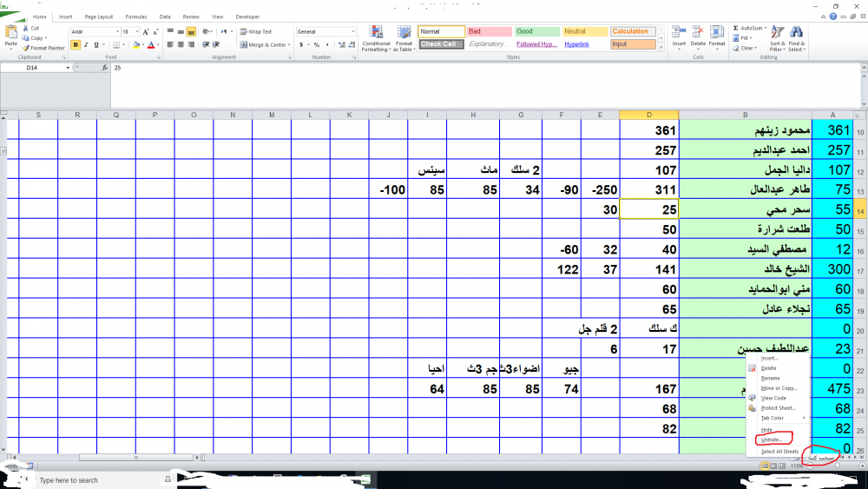The height and width of the screenshot is (489, 868).
Task: Choose Tab Color submenu in context menu
Action: [773, 418]
